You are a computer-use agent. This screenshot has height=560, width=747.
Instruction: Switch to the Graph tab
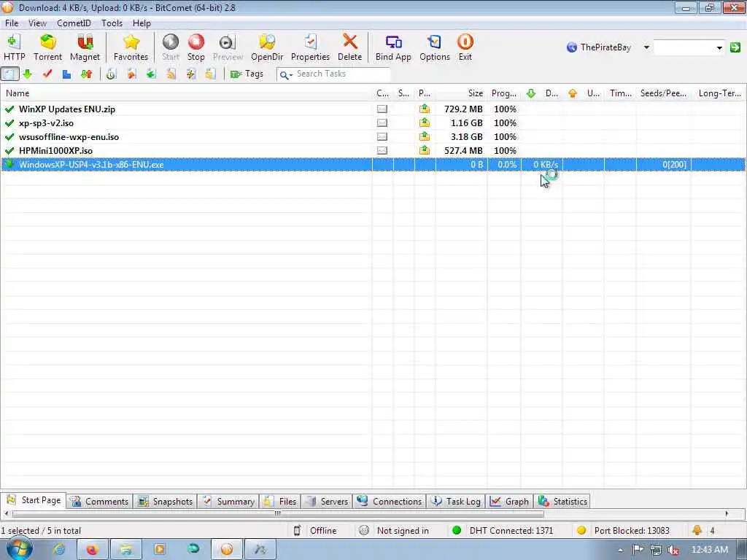(x=508, y=501)
